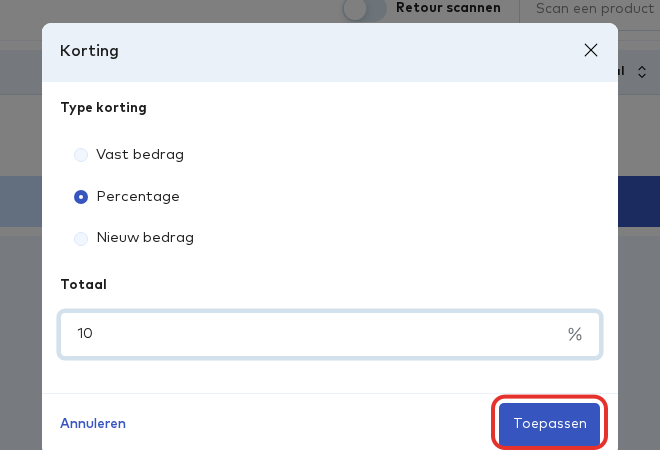Select the Vast bedrag radio option
The image size is (660, 450).
(81, 154)
